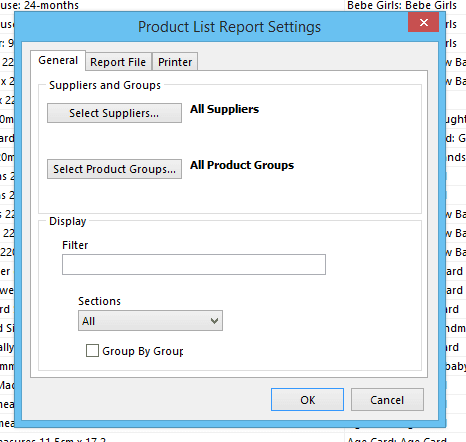The image size is (466, 442).
Task: Close the Product List Report Settings dialog
Action: (x=423, y=22)
